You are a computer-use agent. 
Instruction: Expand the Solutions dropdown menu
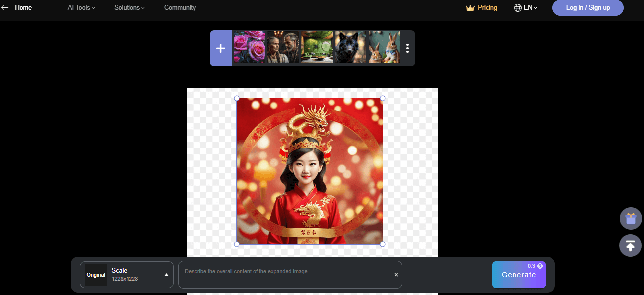tap(129, 8)
